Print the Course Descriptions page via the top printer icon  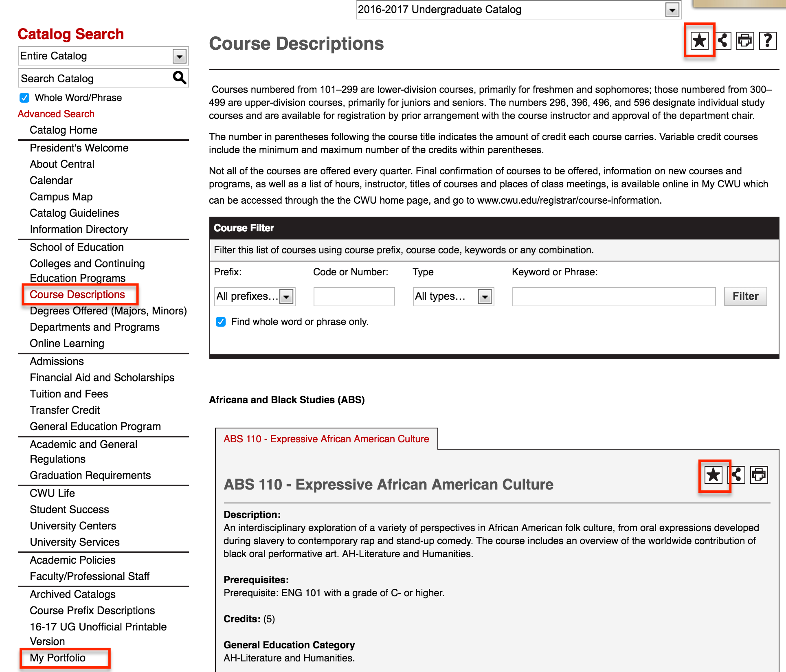745,40
